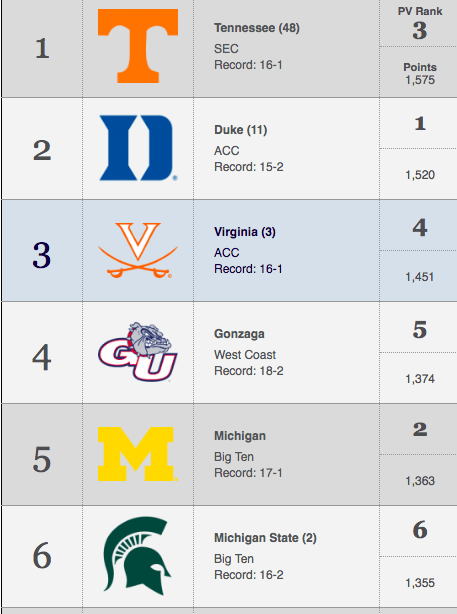This screenshot has width=457, height=614.
Task: Click the Gonzaga bulldog GU logo
Action: (137, 352)
